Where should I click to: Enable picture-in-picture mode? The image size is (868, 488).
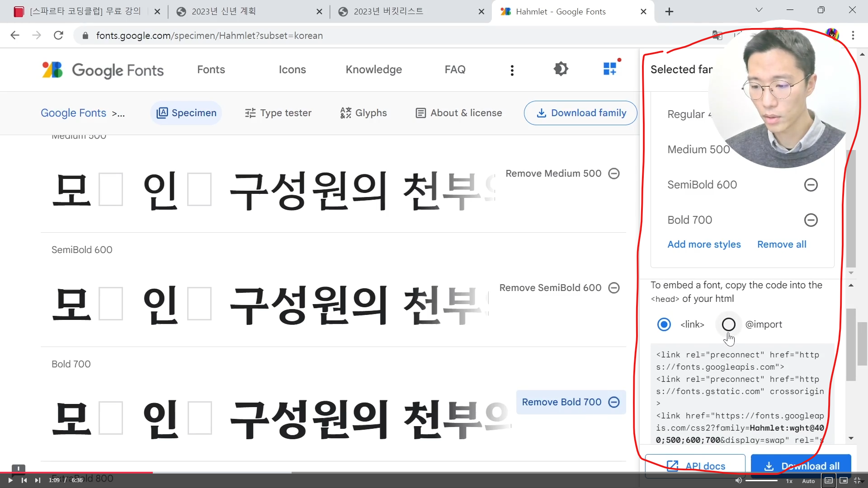(x=844, y=480)
